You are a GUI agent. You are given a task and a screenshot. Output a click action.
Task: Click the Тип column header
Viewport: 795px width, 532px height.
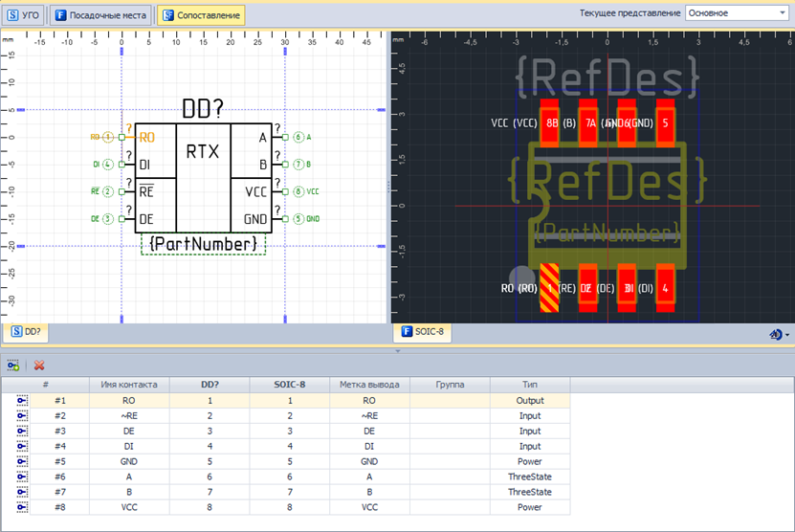[x=530, y=385]
